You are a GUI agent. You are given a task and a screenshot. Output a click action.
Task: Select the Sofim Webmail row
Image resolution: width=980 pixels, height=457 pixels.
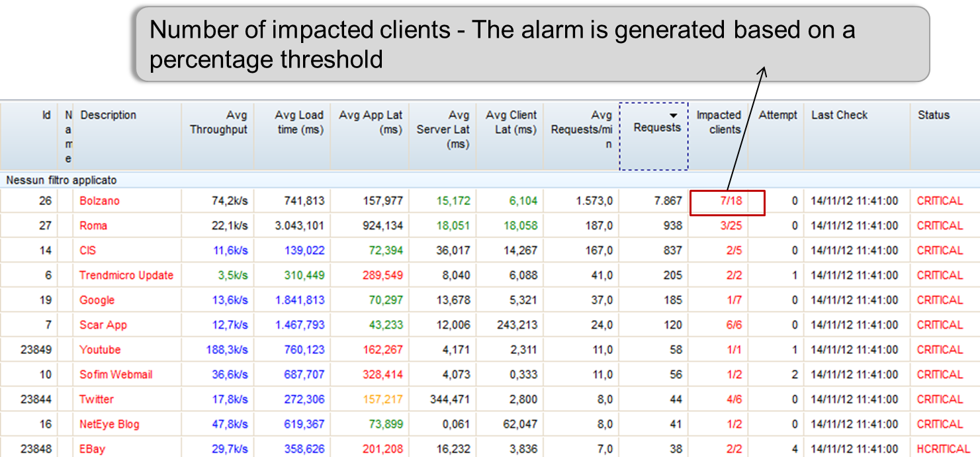click(490, 374)
